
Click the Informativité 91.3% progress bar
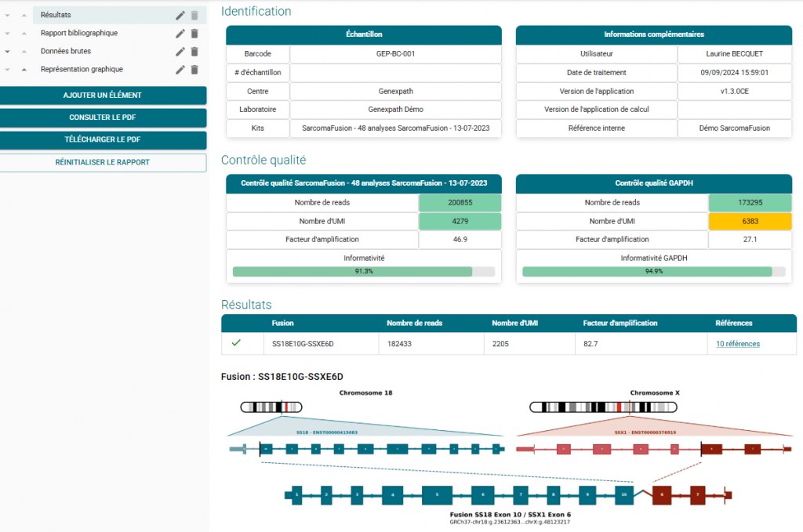361,272
